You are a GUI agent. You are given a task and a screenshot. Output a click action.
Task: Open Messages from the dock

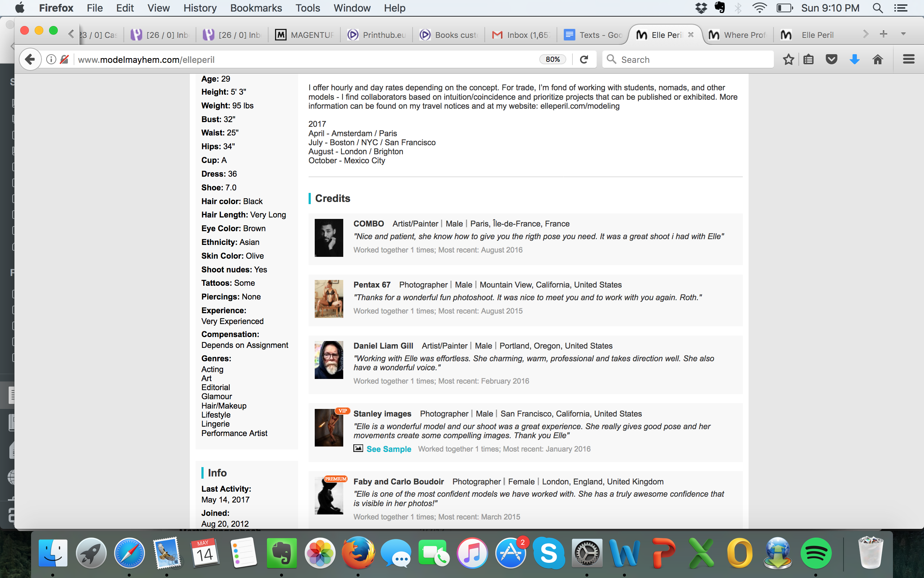pyautogui.click(x=396, y=553)
